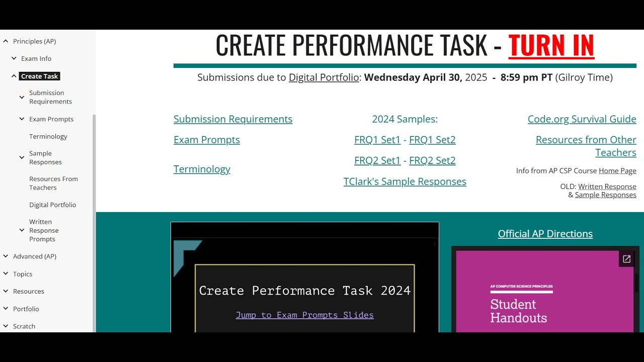Open the FRQ1 Set2 sample
This screenshot has width=644, height=362.
432,140
